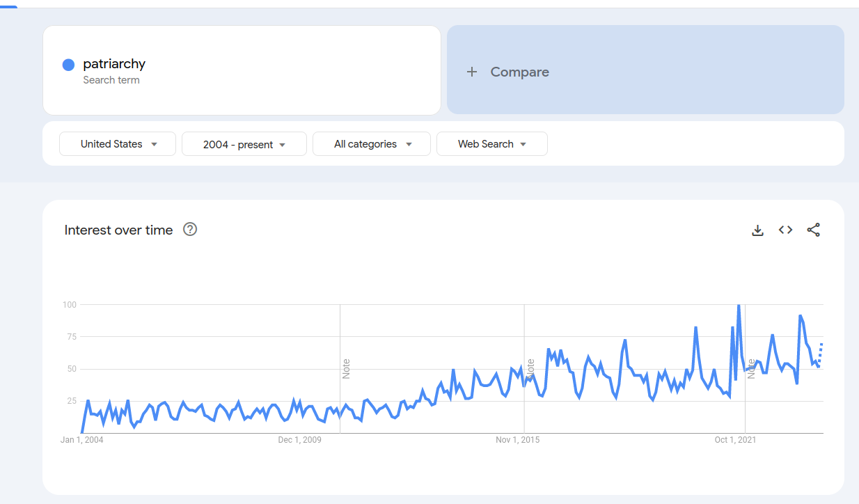Select the peak 100 point on chart
859x504 pixels.
(x=739, y=306)
